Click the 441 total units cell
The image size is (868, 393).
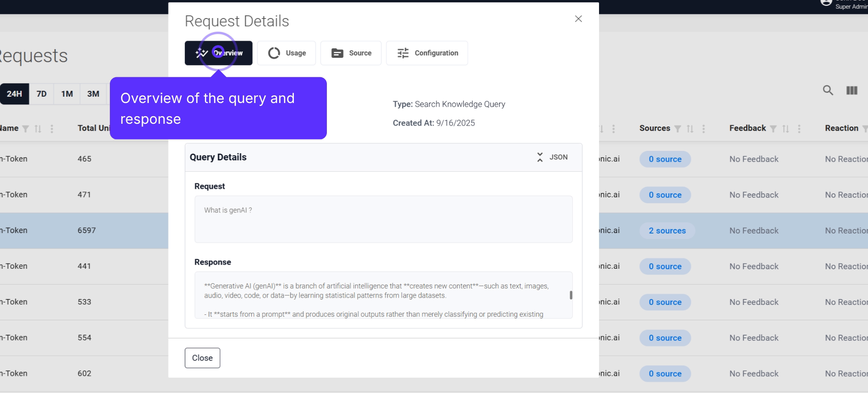(x=84, y=266)
